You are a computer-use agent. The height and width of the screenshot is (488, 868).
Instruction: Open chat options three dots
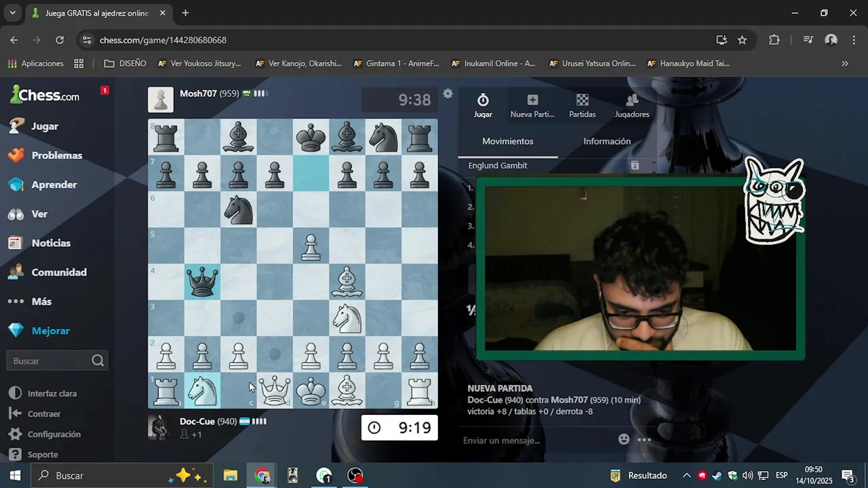[x=644, y=439]
